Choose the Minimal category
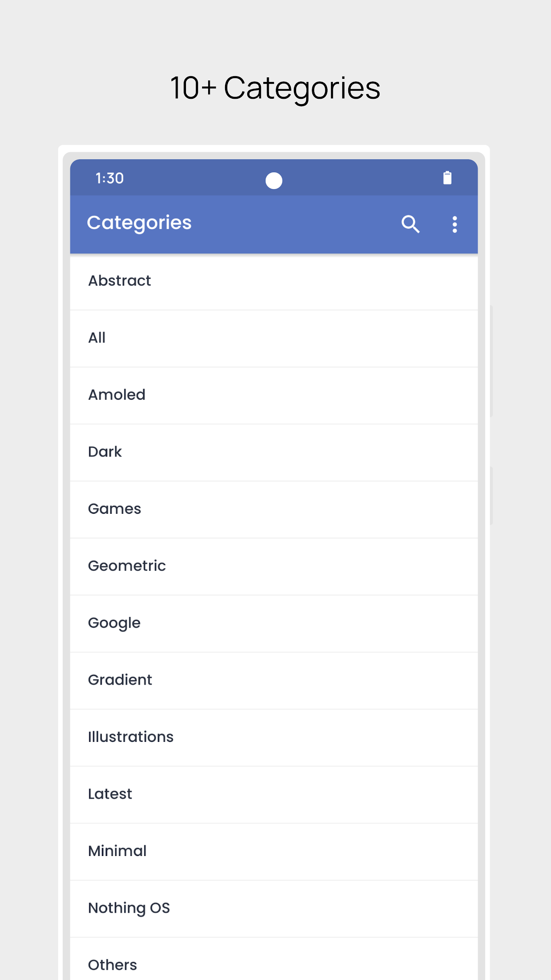Image resolution: width=551 pixels, height=980 pixels. pyautogui.click(x=274, y=852)
